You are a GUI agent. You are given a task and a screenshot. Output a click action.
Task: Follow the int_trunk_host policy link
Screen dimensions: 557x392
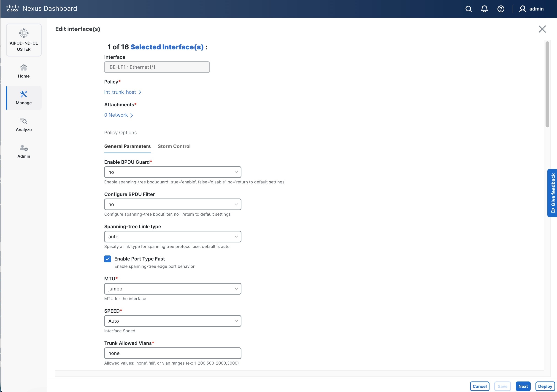pos(120,92)
